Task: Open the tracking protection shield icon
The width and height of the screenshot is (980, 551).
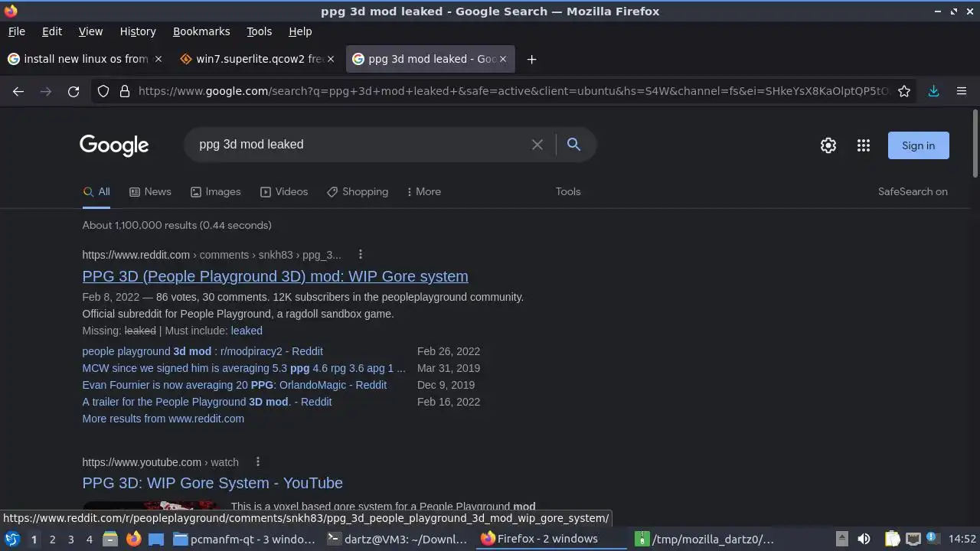Action: pos(103,91)
